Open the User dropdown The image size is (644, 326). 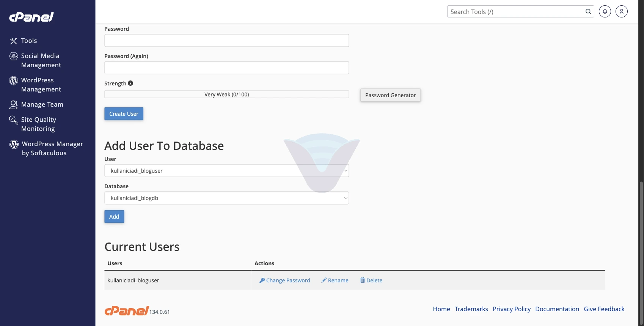point(227,171)
